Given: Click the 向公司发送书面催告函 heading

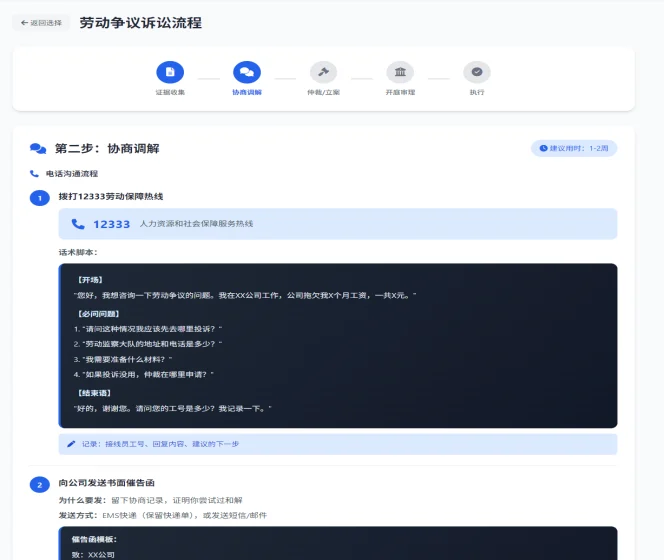Looking at the screenshot, I should pyautogui.click(x=107, y=483).
